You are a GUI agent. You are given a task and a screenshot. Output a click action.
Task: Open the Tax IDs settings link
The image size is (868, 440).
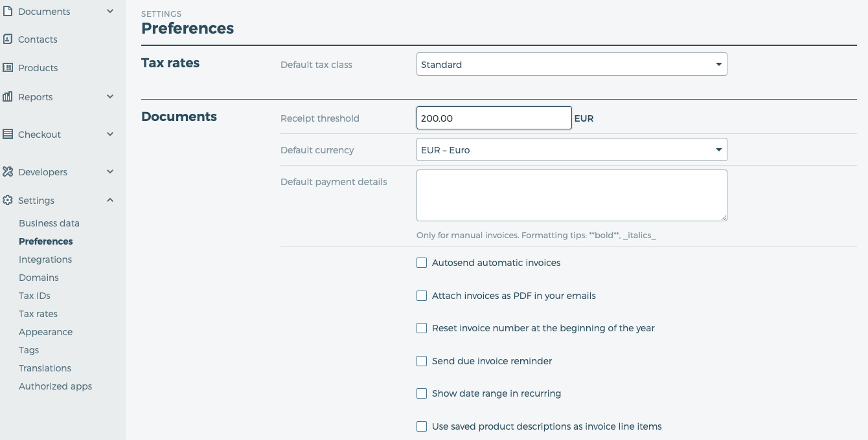(x=34, y=296)
